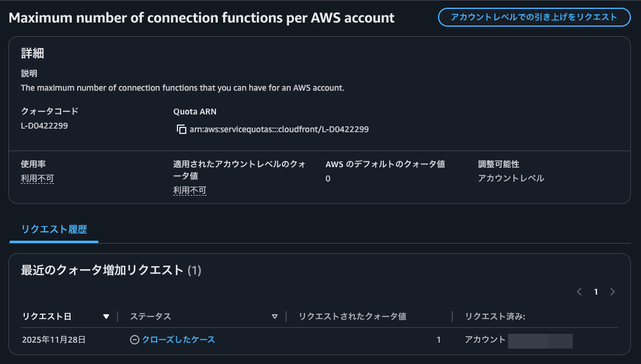Viewport: 641px width, 364px height.
Task: Click アカウントレベルでの引き上げをリクエスト button
Action: point(534,17)
